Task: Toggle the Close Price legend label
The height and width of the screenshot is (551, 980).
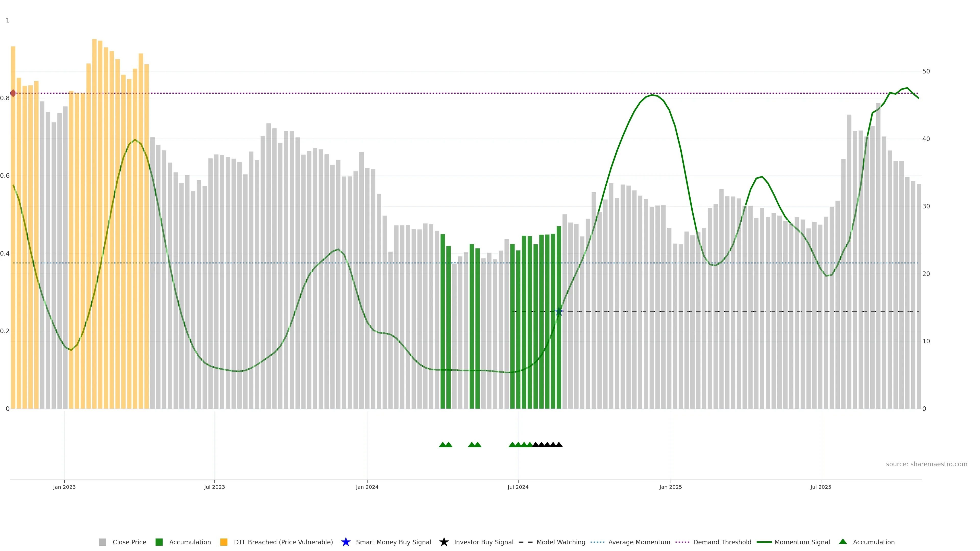Action: (129, 542)
